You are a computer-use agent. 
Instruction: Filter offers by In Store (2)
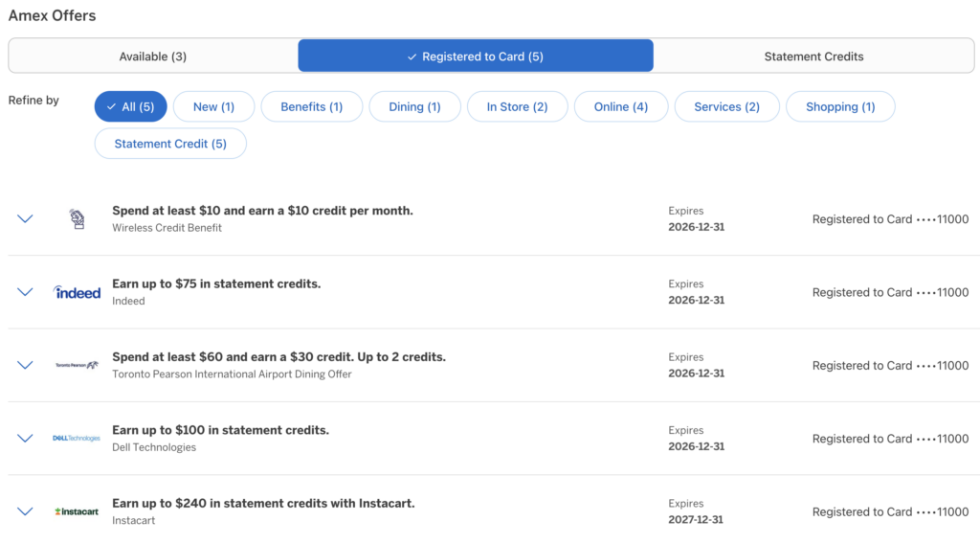pos(518,107)
